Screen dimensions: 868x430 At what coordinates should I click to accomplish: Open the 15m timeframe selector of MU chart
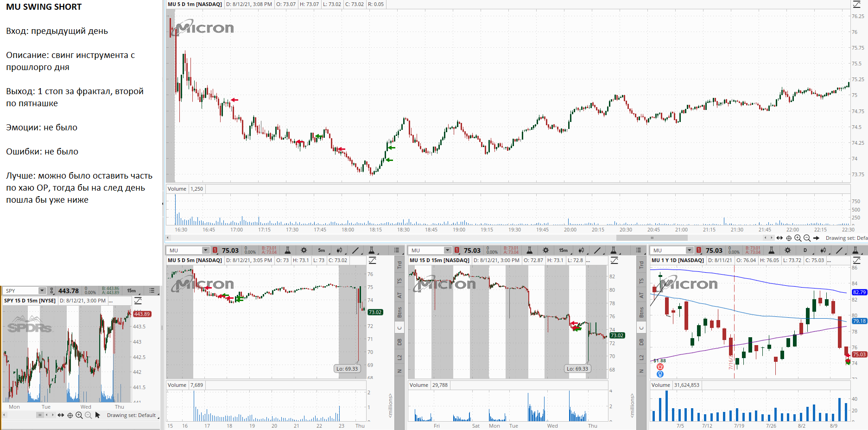tap(564, 250)
